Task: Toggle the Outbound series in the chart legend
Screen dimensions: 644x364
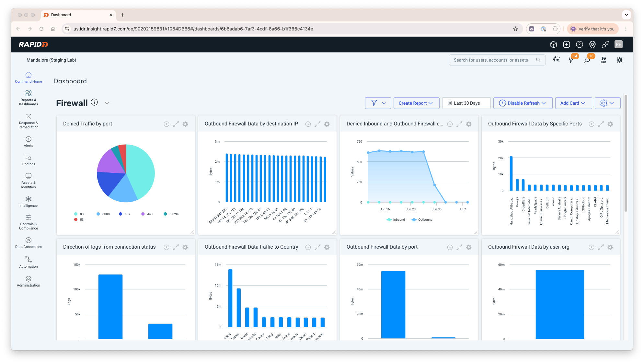Action: point(422,220)
